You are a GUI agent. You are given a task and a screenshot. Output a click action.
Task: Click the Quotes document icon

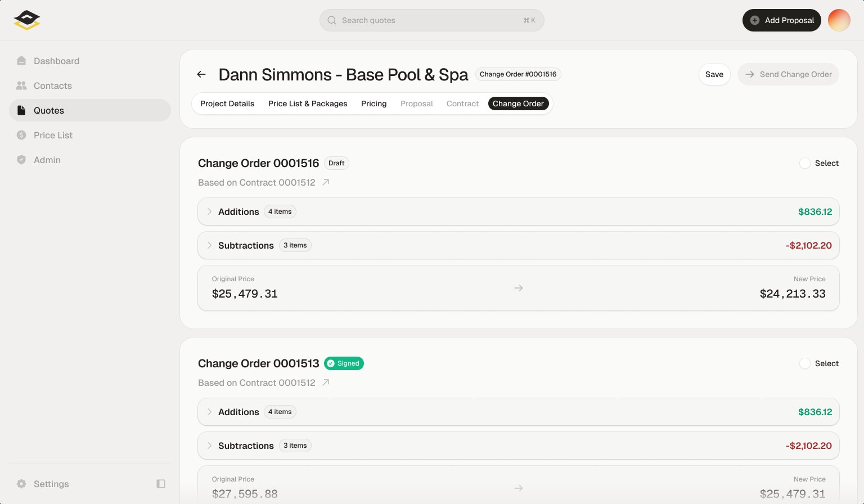[21, 110]
